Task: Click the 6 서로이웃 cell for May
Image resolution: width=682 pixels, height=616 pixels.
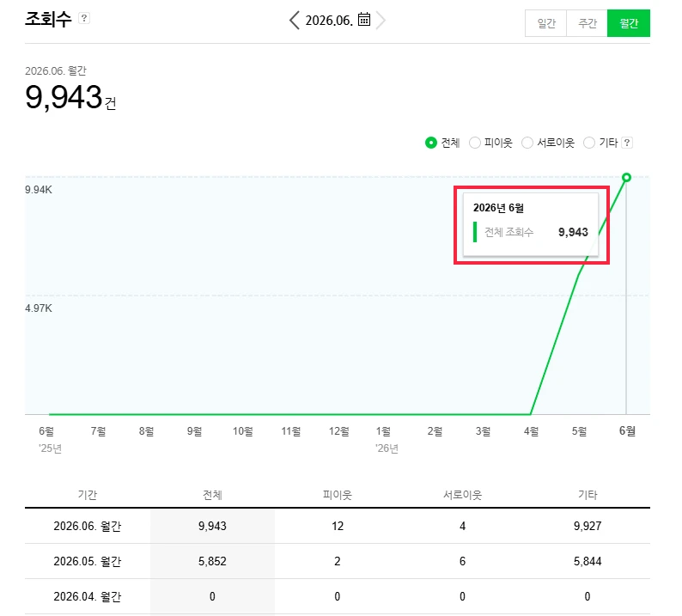Action: click(x=462, y=561)
